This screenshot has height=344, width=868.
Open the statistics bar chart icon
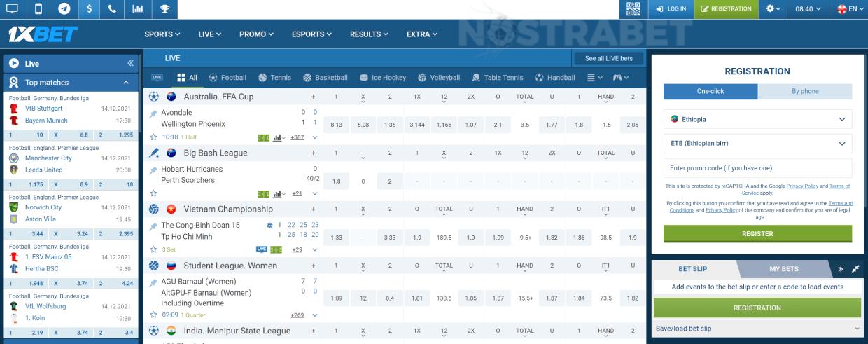point(138,9)
